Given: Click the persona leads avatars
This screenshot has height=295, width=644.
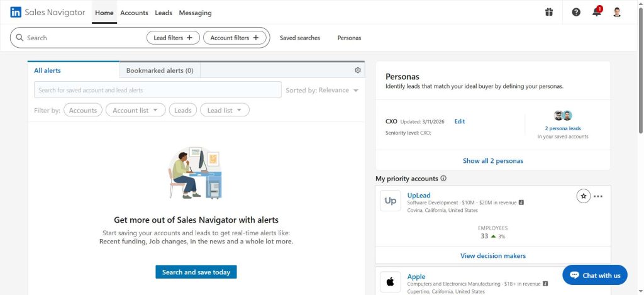Looking at the screenshot, I should tap(563, 116).
